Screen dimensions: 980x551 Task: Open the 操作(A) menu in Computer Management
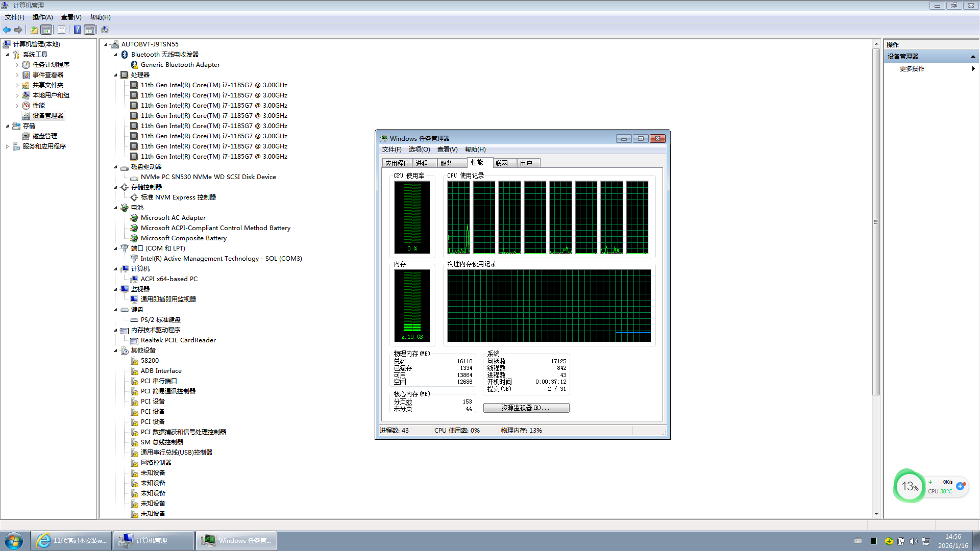[42, 17]
